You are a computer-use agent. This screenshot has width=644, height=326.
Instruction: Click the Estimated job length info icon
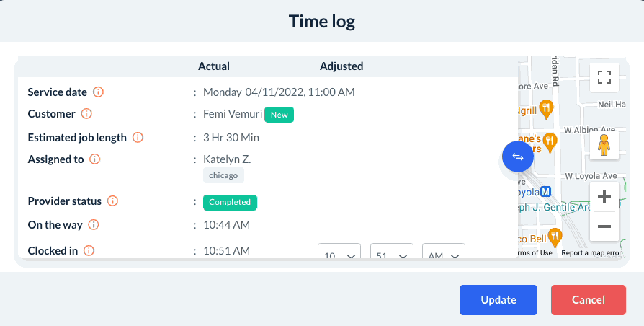[138, 137]
